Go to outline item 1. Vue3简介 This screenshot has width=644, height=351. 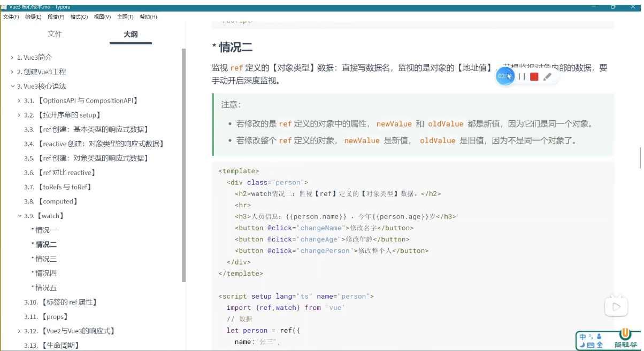(34, 57)
